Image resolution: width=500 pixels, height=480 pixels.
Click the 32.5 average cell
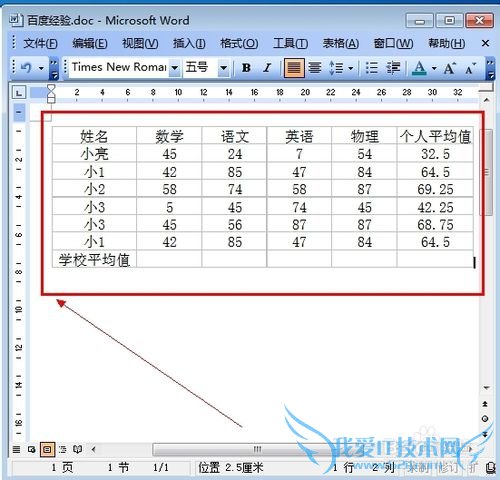coord(435,154)
